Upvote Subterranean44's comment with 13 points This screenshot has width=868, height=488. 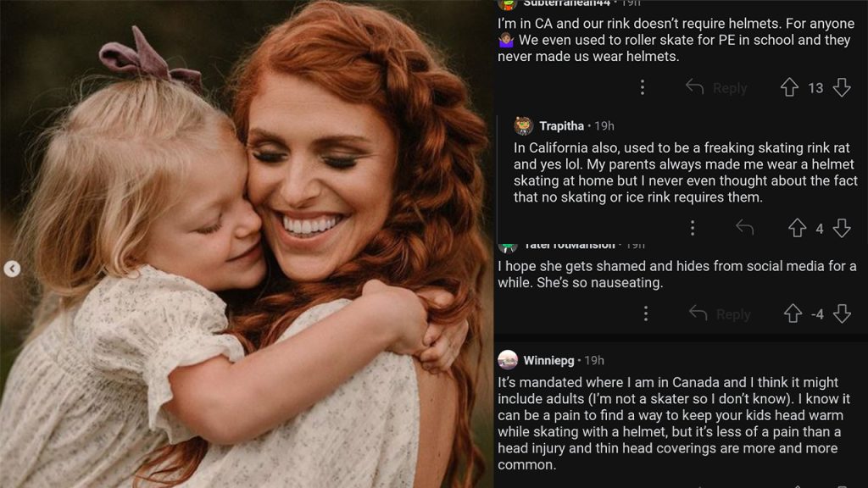pos(789,88)
